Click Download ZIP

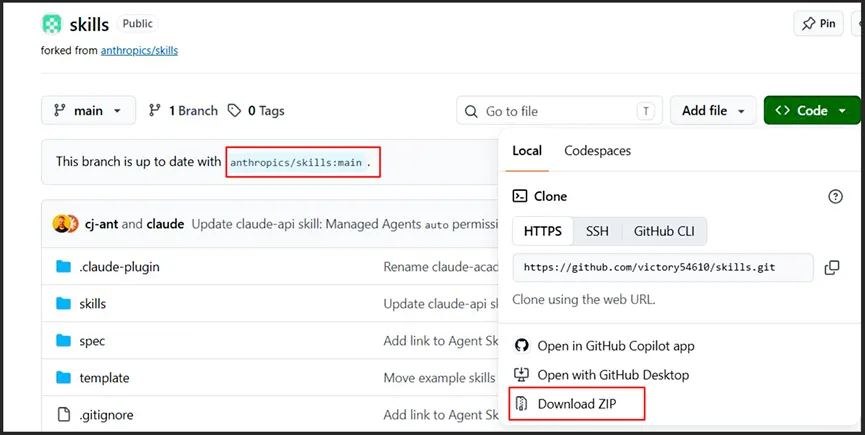pos(576,404)
